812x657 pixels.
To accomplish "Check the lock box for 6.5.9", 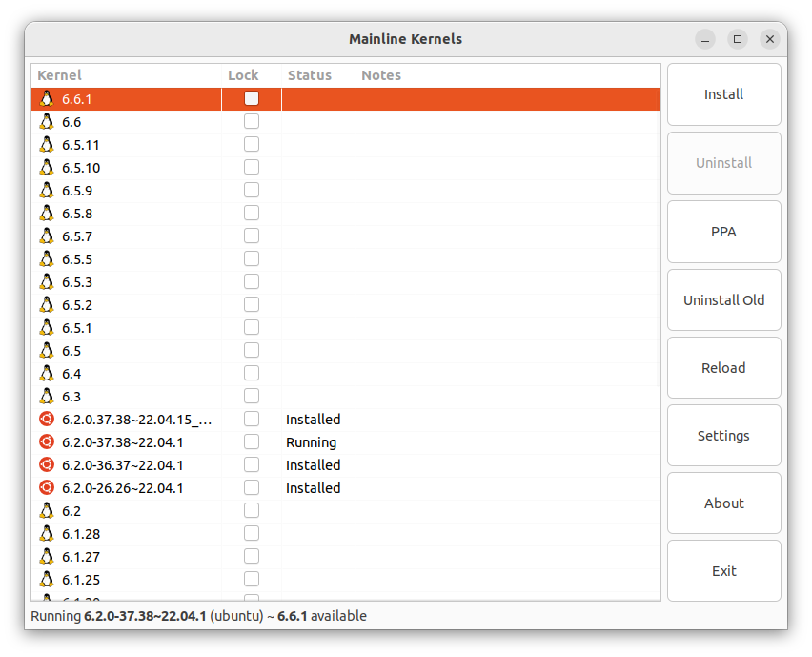I will coord(252,190).
